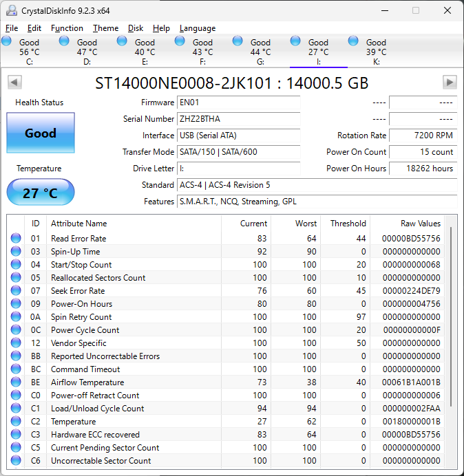The width and height of the screenshot is (464, 476).
Task: Select drive G: at 44 °C
Action: [260, 52]
